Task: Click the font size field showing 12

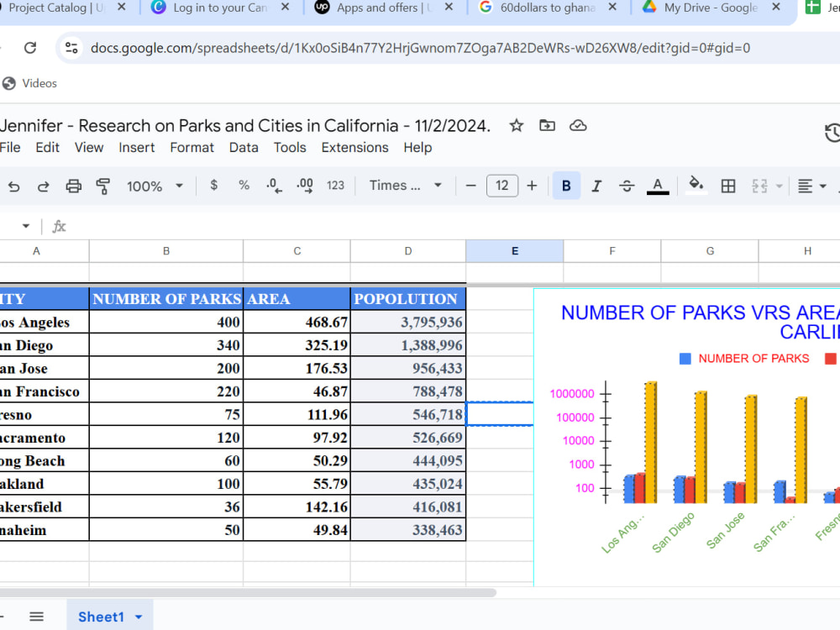Action: point(502,186)
